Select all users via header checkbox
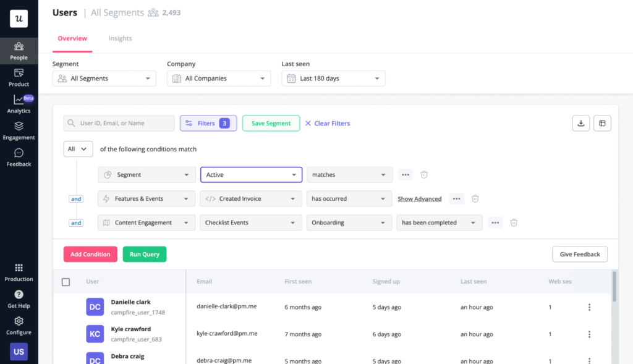 click(x=66, y=282)
